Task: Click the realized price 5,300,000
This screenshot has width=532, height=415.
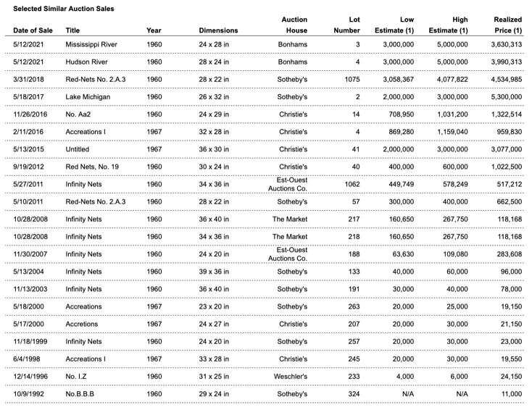Action: (x=504, y=97)
